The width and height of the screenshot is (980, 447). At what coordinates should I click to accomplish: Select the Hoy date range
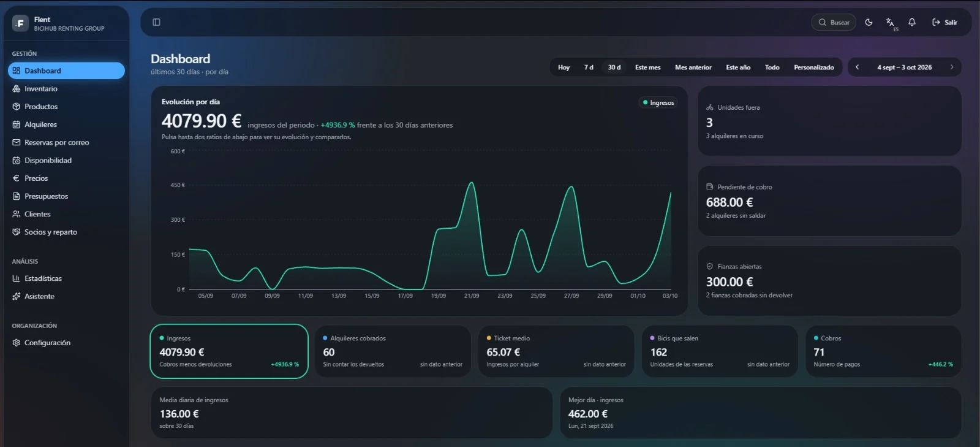pyautogui.click(x=563, y=67)
